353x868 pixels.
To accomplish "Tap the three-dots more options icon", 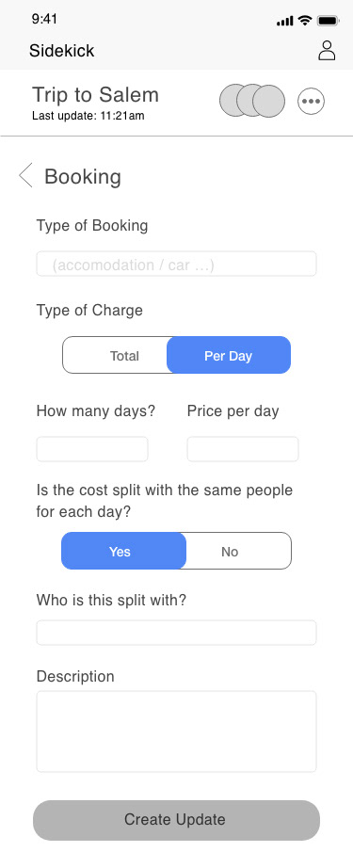I will [311, 102].
